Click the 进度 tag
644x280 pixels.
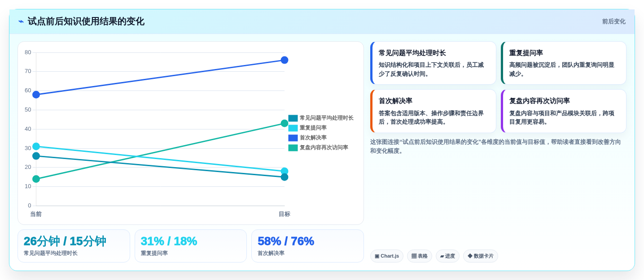[447, 256]
